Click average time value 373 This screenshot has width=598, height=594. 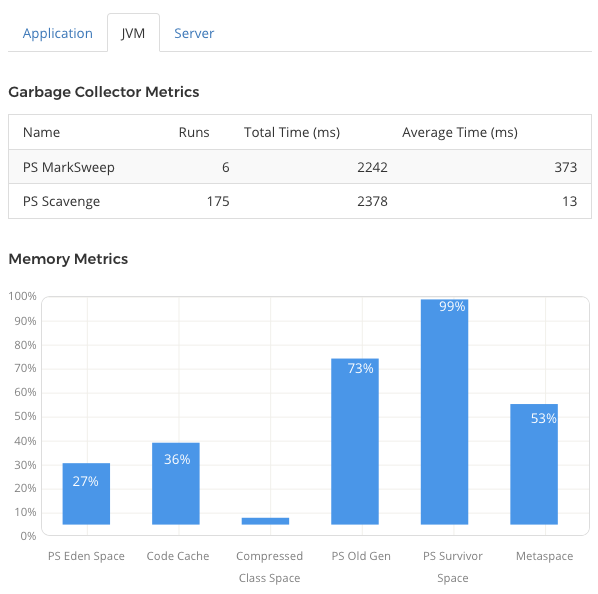coord(566,167)
